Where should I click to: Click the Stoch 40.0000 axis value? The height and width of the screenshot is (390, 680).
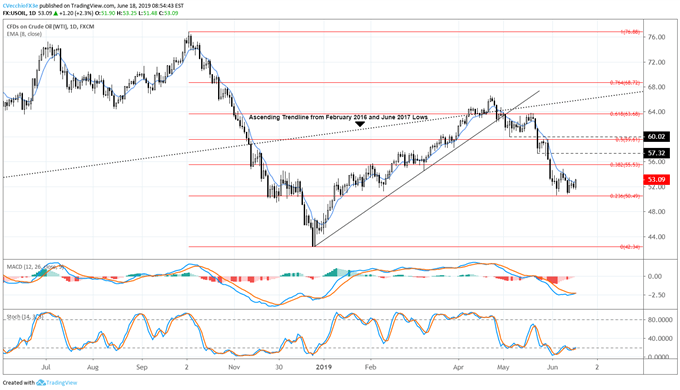pos(660,338)
